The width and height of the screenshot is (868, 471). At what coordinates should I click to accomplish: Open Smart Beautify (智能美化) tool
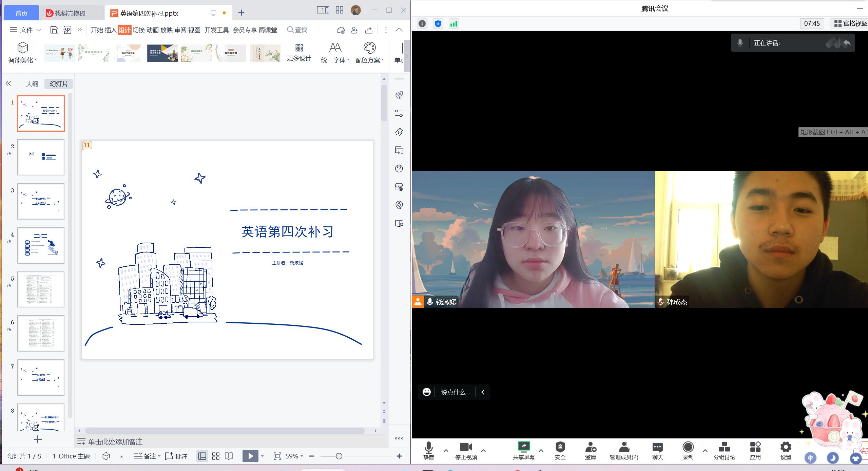(22, 53)
